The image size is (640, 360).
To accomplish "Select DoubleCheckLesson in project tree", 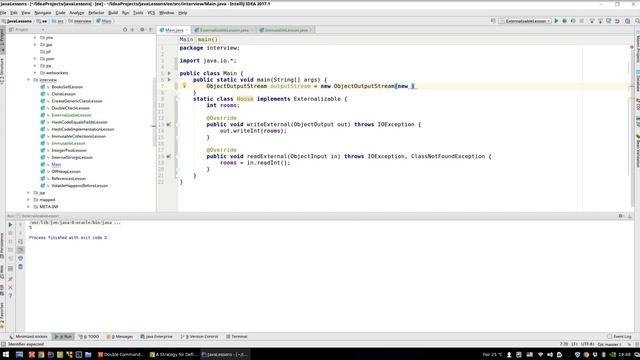I will pyautogui.click(x=70, y=108).
